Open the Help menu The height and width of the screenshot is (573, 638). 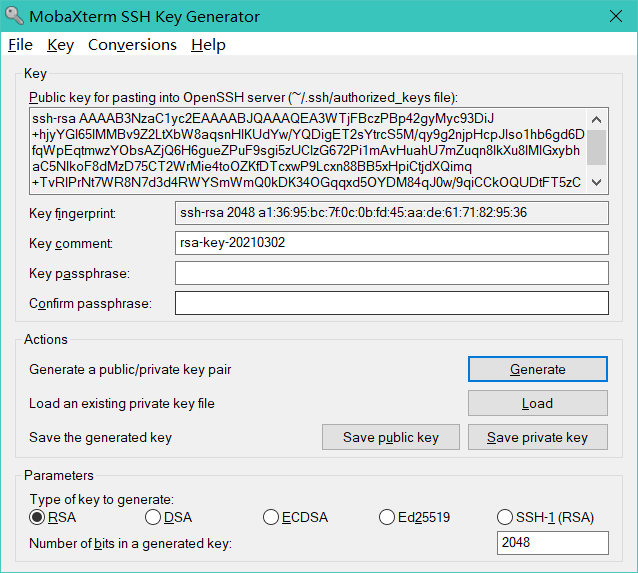click(x=208, y=45)
